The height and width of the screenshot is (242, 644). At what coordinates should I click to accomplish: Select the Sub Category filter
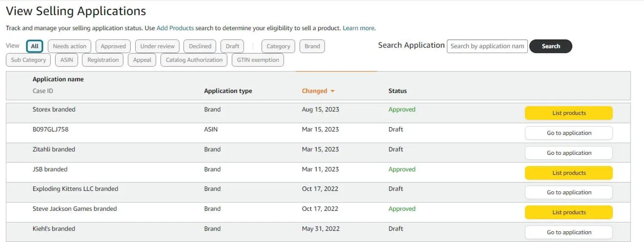coord(28,60)
